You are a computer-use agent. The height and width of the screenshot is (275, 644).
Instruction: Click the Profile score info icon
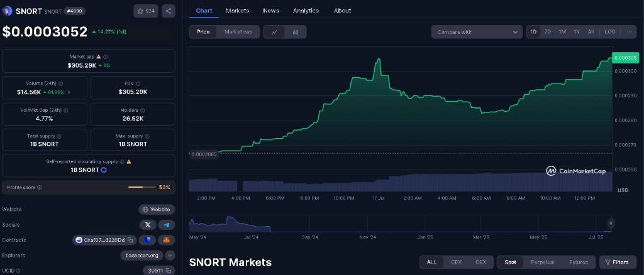[x=40, y=187]
